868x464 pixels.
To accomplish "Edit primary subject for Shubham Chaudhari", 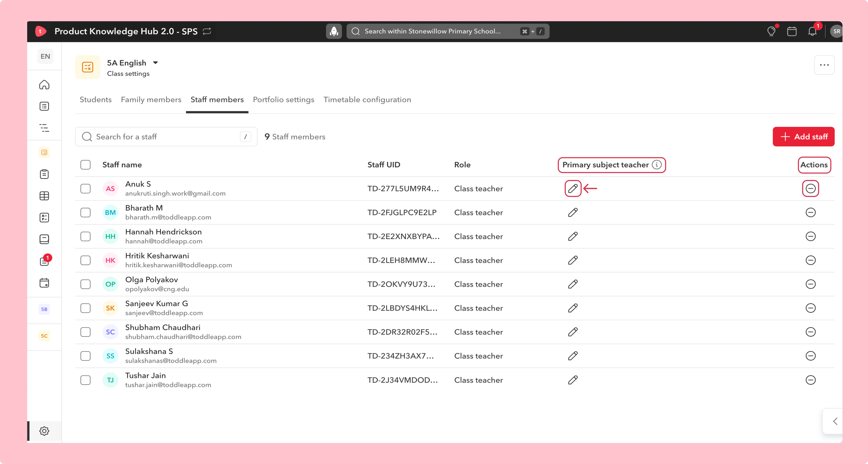I will (x=573, y=332).
